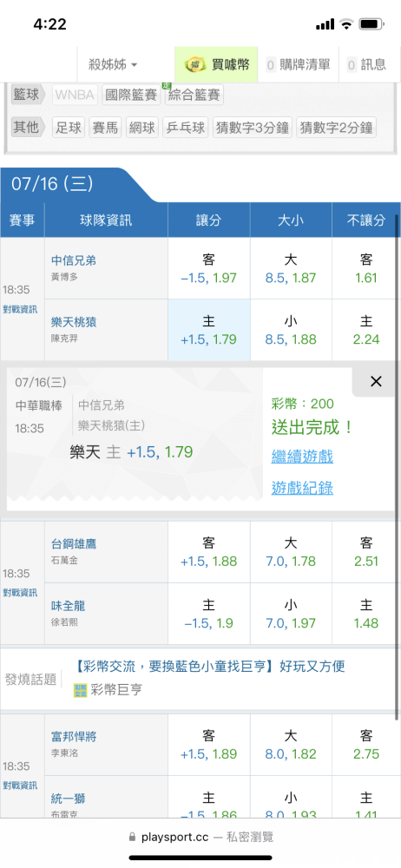Screen dimensions: 401x868
Task: Open the 殺姊姊 user dropdown
Action: click(x=113, y=65)
